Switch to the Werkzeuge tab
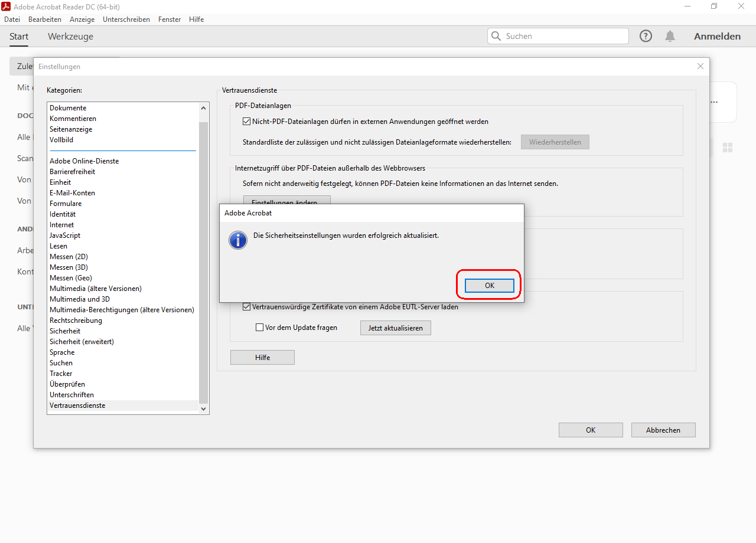The image size is (756, 543). click(x=70, y=37)
